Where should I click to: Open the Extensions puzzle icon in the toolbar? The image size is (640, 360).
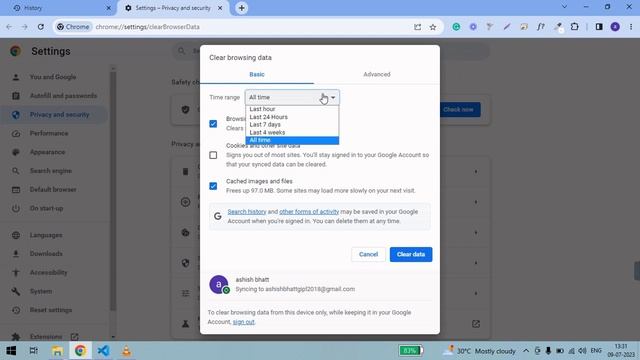pyautogui.click(x=574, y=27)
